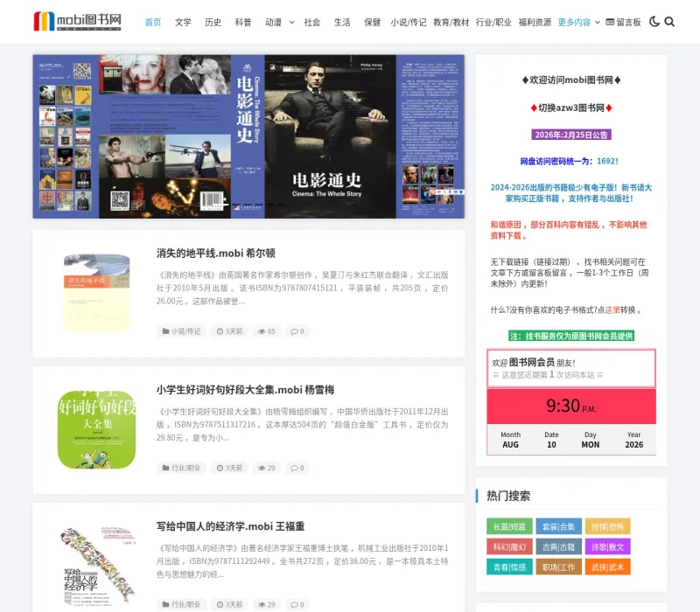
Task: Click 行业/职业 tag under 写给中国人的经济学
Action: (x=181, y=604)
